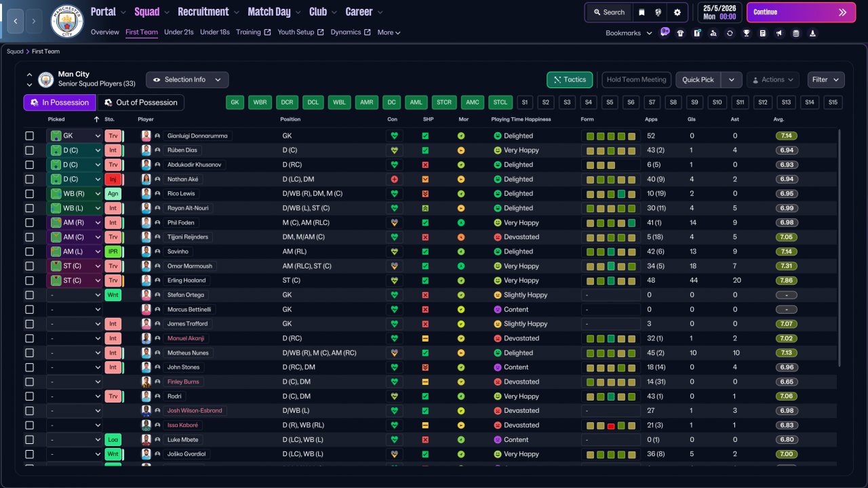Click Abdukodir Khusanov's sharpness icon

pyautogui.click(x=425, y=165)
